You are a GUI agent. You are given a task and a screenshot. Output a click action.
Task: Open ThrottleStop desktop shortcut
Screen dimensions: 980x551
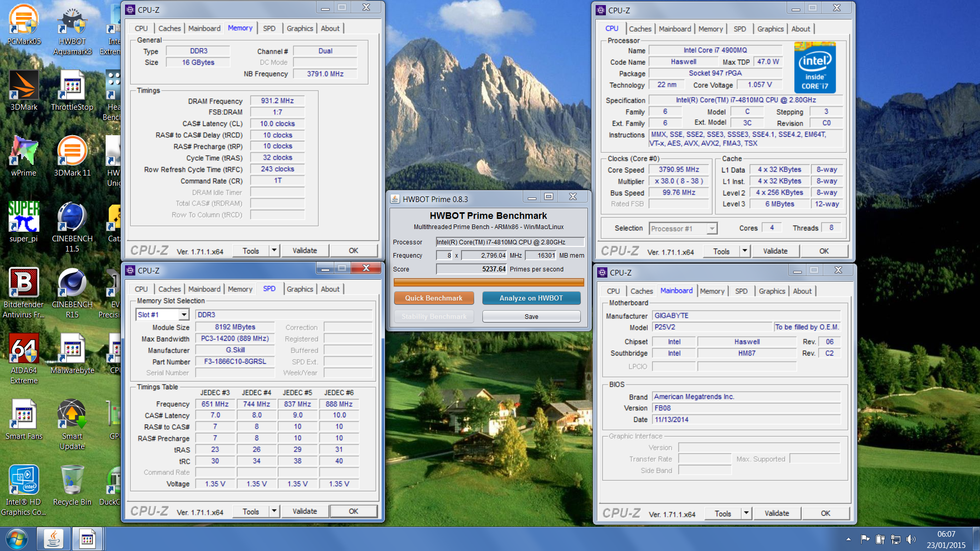point(72,90)
